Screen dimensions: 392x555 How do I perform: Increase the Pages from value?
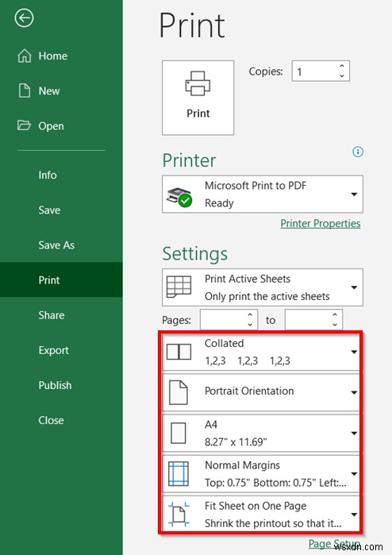(250, 314)
